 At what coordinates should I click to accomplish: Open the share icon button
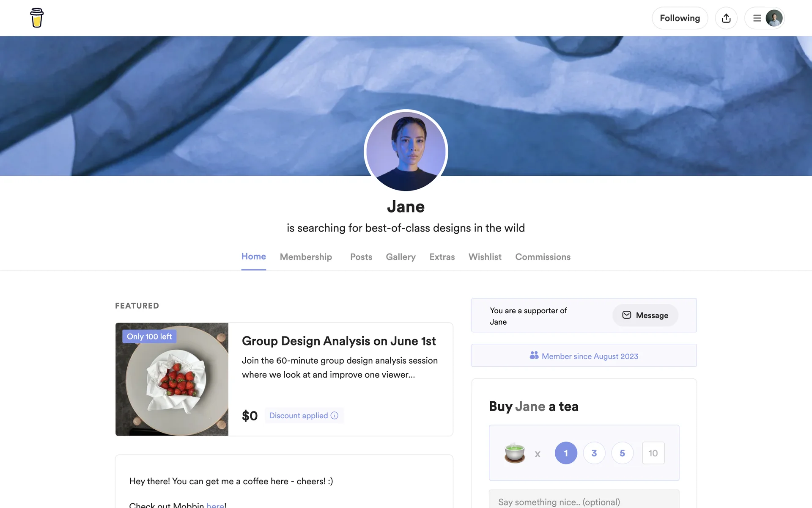[x=726, y=18]
